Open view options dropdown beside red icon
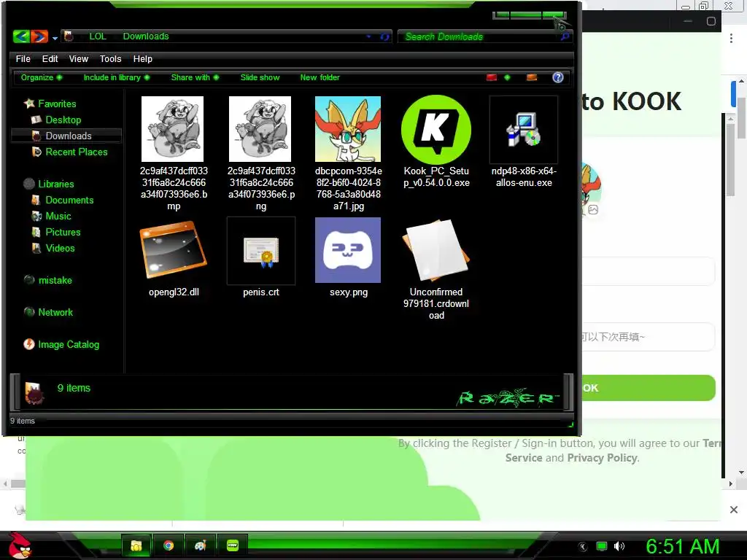 (507, 77)
